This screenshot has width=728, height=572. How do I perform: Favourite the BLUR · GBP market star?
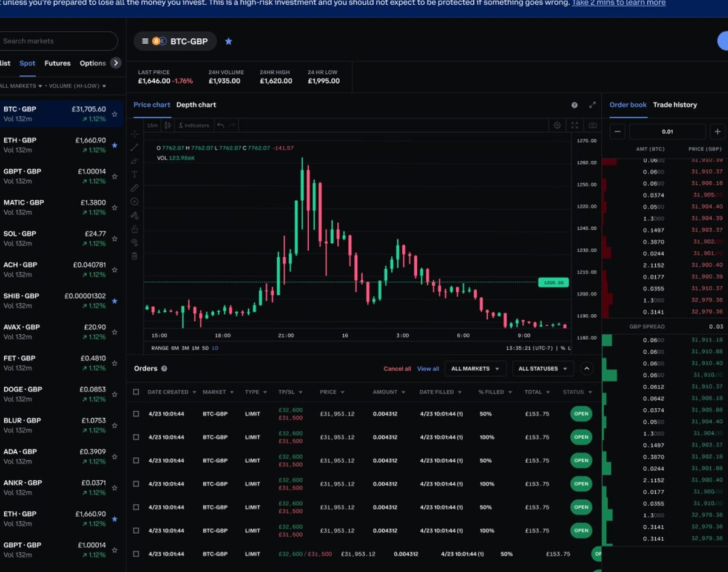pyautogui.click(x=115, y=425)
